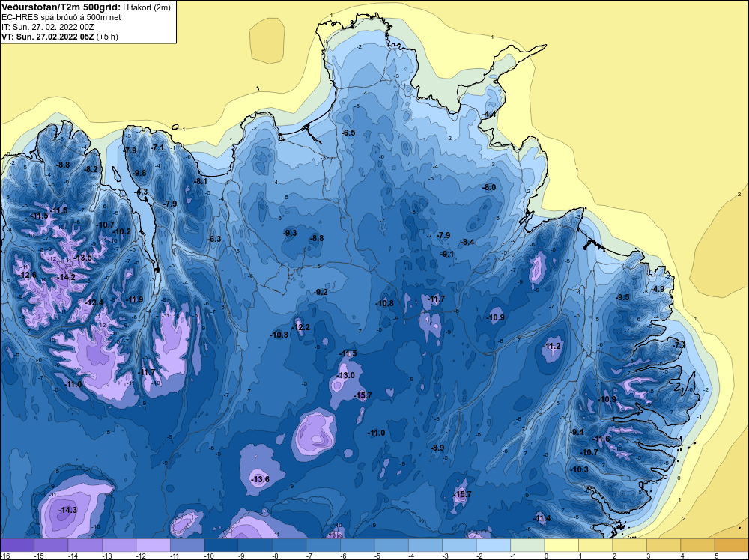This screenshot has width=749, height=560.
Task: Click the -4.3 temperature label
Action: coord(141,192)
